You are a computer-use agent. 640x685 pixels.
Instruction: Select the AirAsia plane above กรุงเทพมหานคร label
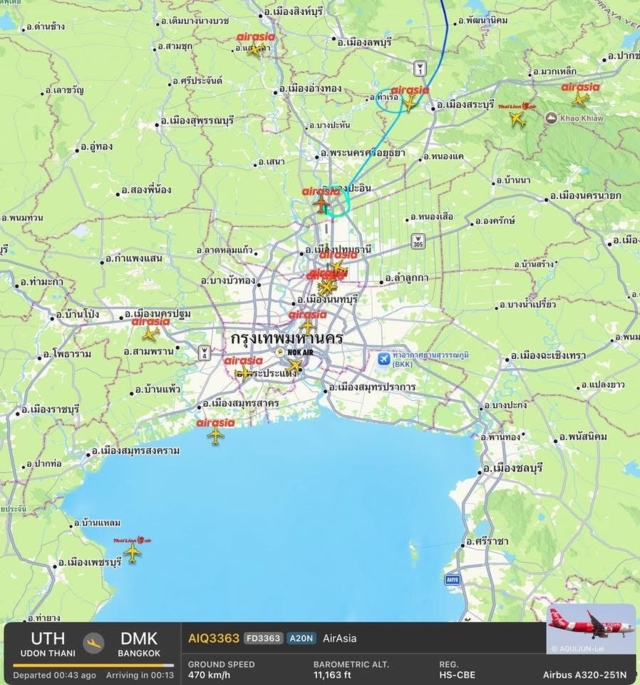point(308,327)
